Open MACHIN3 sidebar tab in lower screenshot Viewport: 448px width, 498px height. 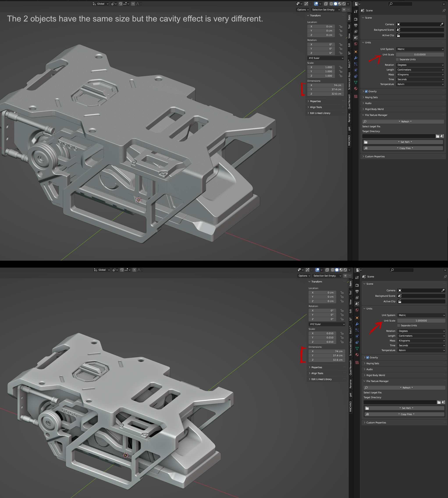pos(350,406)
